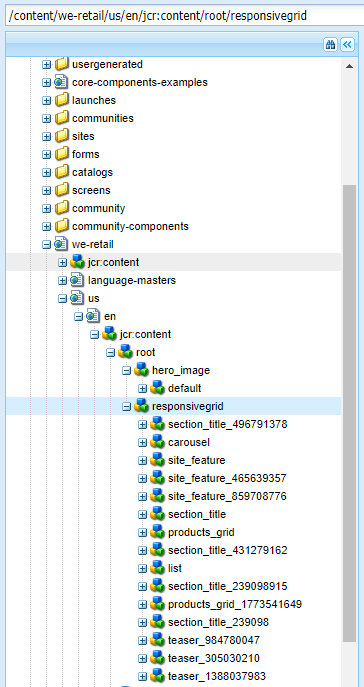Expand the community folder
364x687 pixels.
(x=46, y=208)
